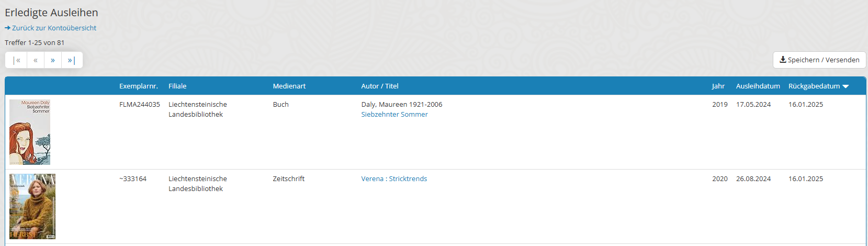Open Siebzehnter Sommer title link

[394, 114]
